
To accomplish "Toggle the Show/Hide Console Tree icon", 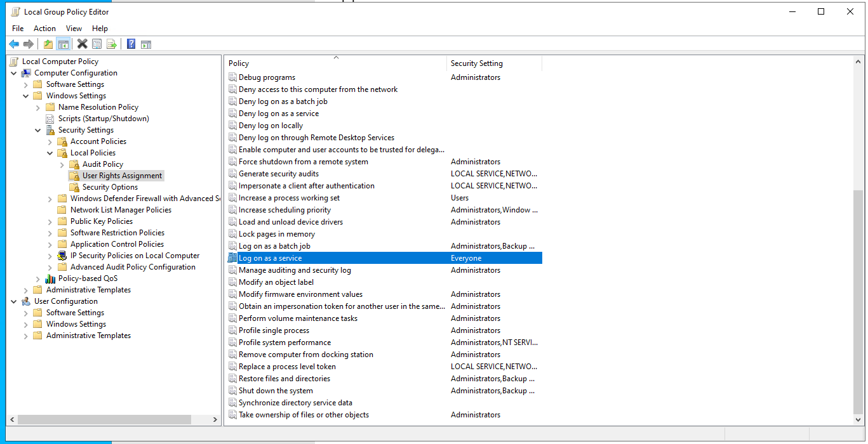I will pos(63,44).
